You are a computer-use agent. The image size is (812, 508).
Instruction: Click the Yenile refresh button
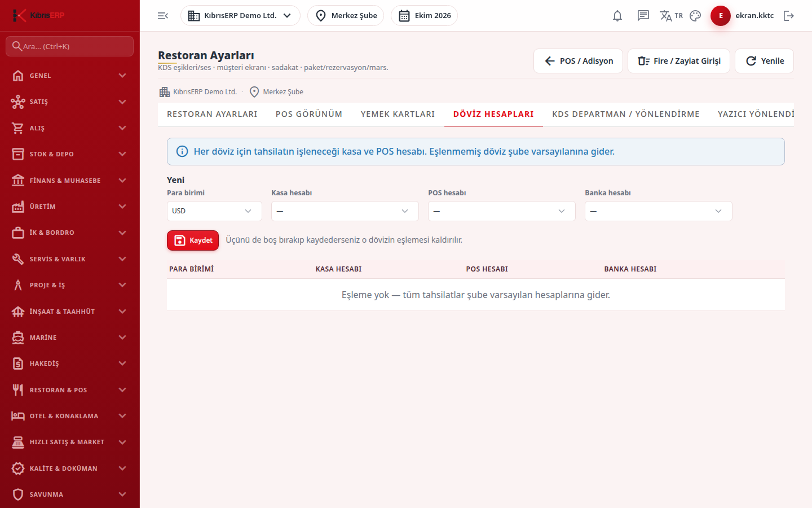764,61
